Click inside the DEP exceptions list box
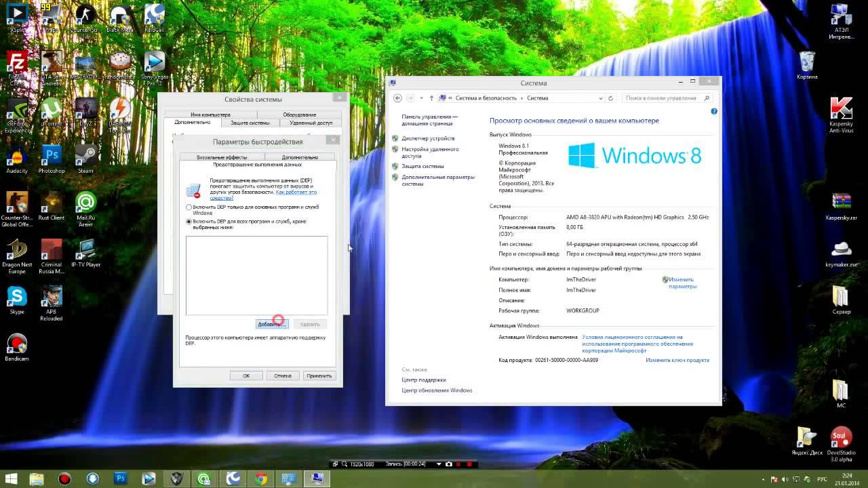This screenshot has height=488, width=868. click(x=256, y=275)
